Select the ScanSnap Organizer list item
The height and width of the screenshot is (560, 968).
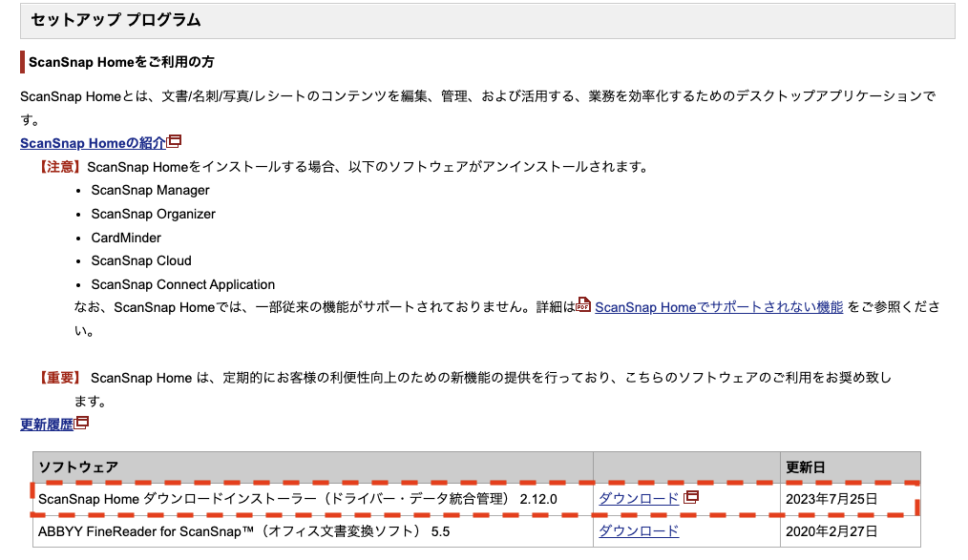(x=153, y=214)
